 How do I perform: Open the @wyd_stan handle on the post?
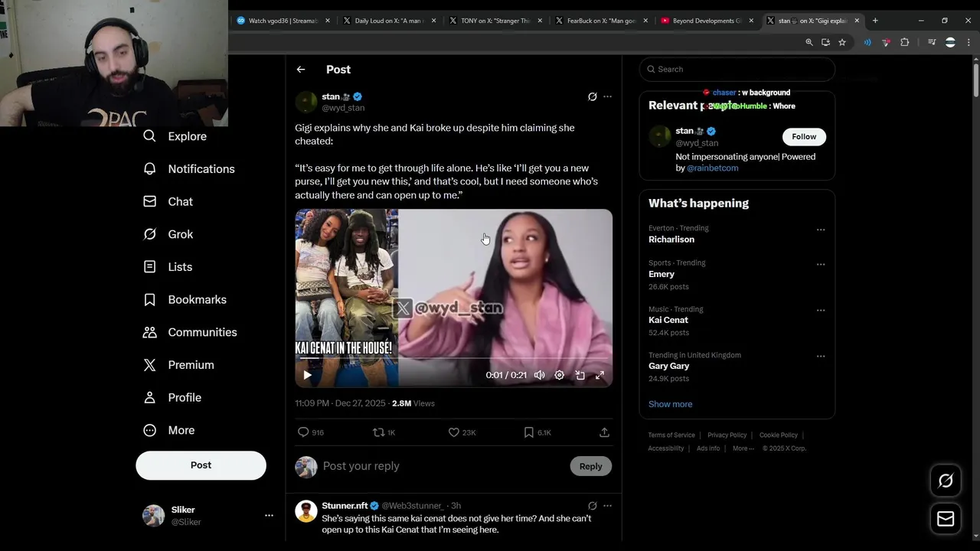[343, 108]
